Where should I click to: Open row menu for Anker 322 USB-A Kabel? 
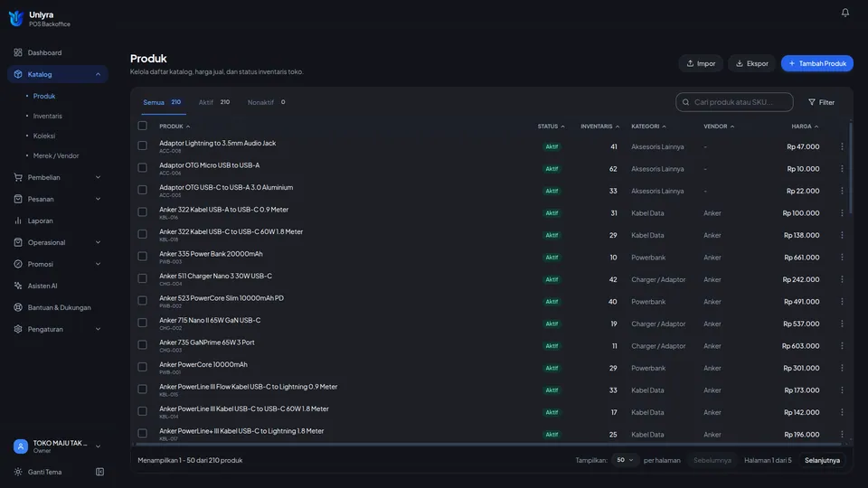[842, 213]
